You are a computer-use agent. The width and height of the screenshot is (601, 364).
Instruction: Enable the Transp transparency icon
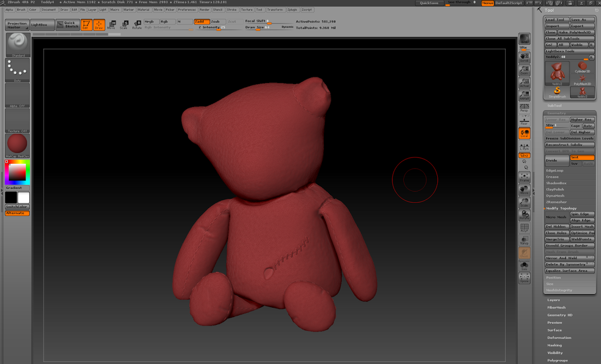tap(524, 240)
